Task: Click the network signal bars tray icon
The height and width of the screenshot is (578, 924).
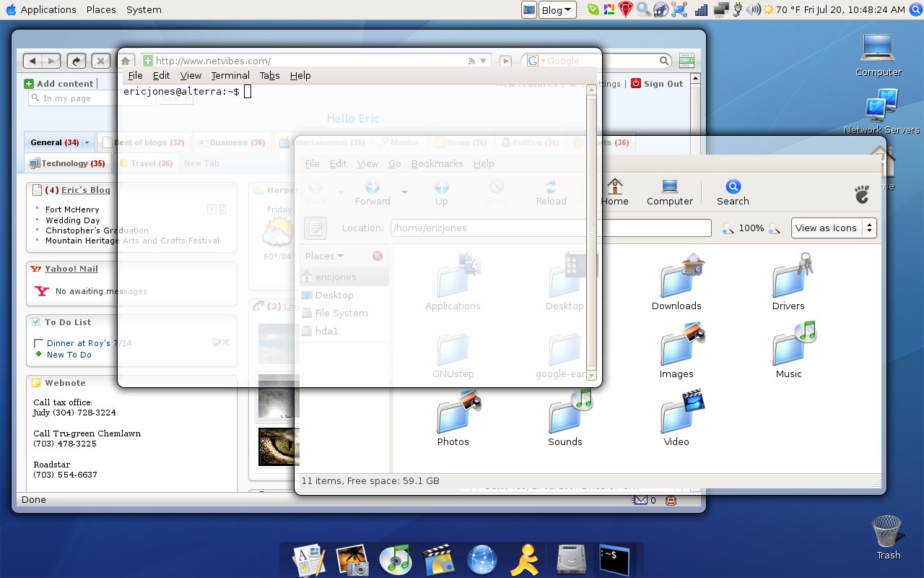Action: tap(701, 9)
